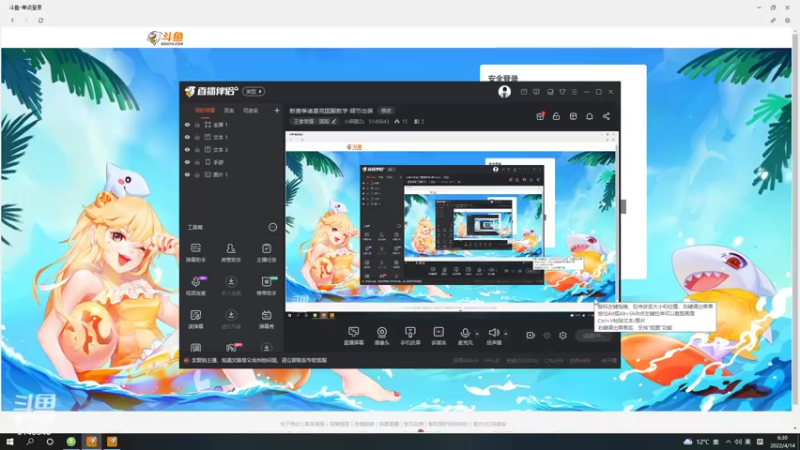Add a 直播屏幕 screen capture source

click(x=353, y=336)
